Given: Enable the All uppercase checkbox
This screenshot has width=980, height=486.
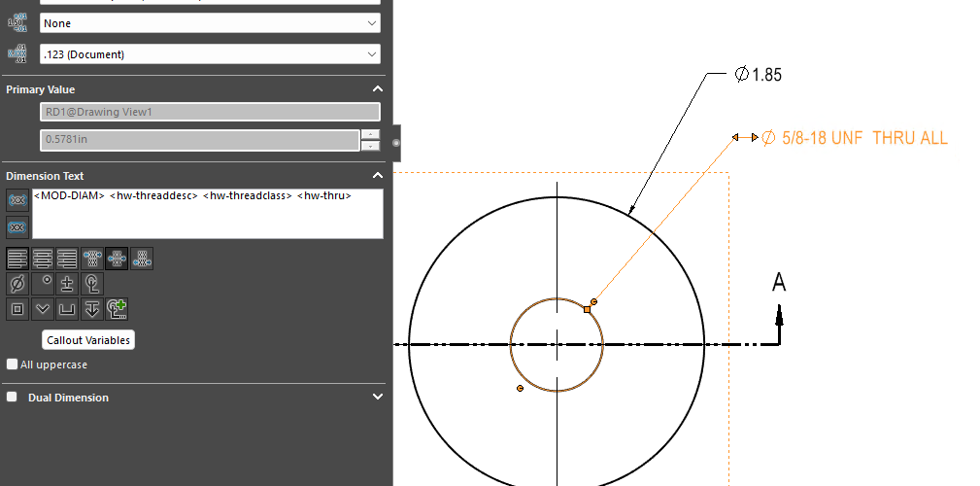Looking at the screenshot, I should 13,364.
